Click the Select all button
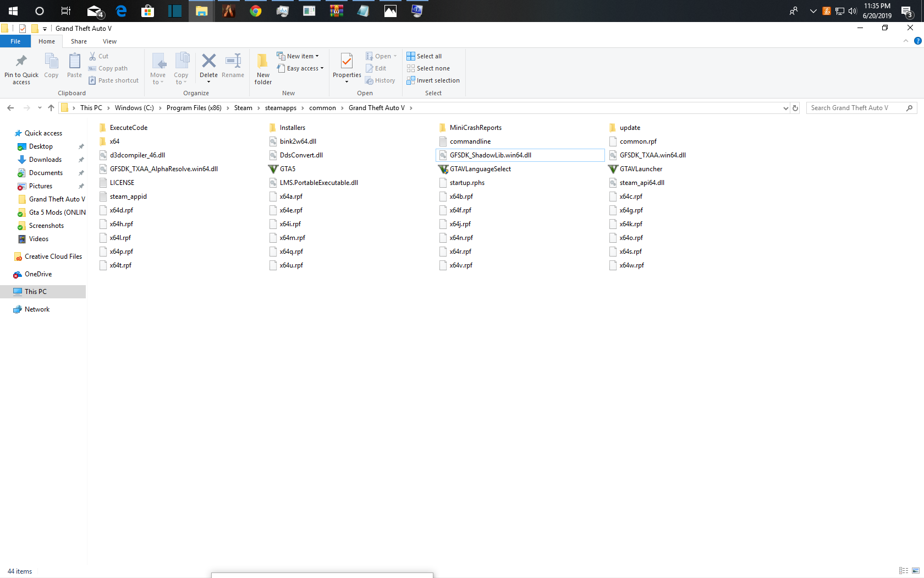Viewport: 924px width, 578px height. pos(424,56)
